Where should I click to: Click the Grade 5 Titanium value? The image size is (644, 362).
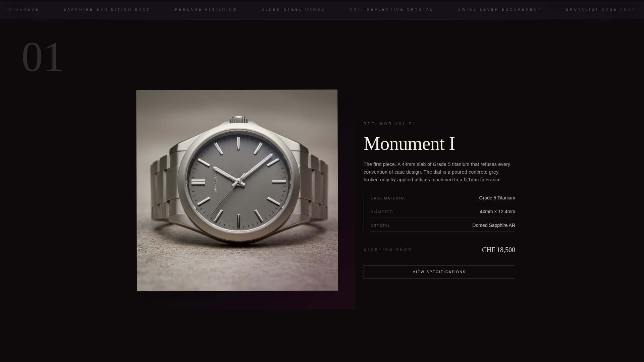(x=497, y=198)
